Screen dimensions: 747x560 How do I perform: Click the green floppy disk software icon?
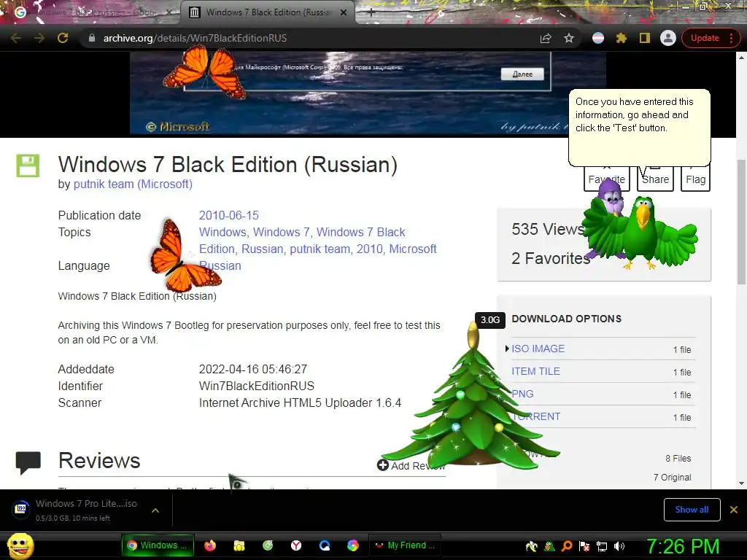[28, 166]
